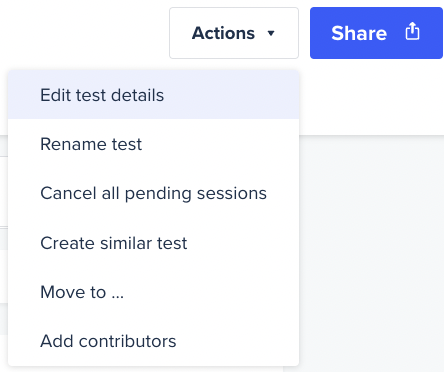Open the highlighted Edit test details entry
The image size is (444, 372).
(x=153, y=95)
